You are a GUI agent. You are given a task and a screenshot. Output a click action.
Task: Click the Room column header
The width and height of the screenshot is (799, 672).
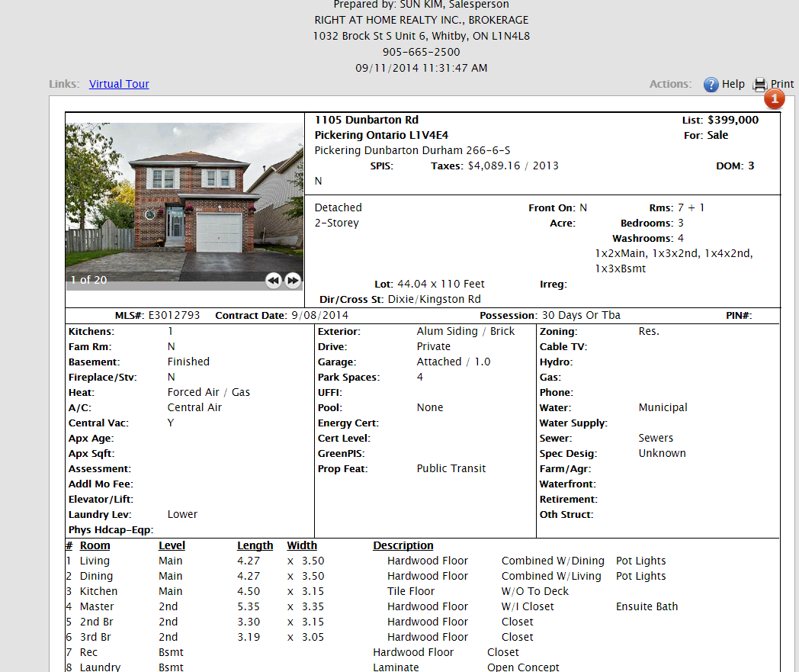pyautogui.click(x=95, y=545)
